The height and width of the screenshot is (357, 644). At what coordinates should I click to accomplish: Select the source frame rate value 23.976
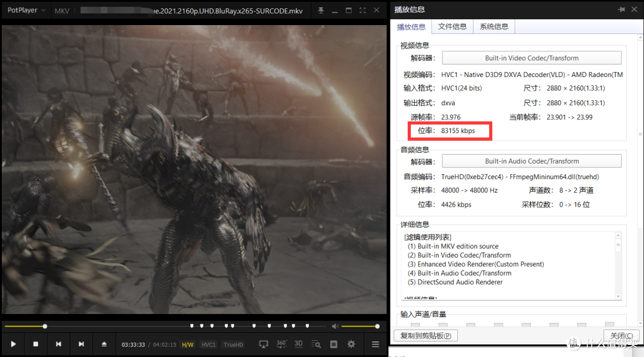451,117
